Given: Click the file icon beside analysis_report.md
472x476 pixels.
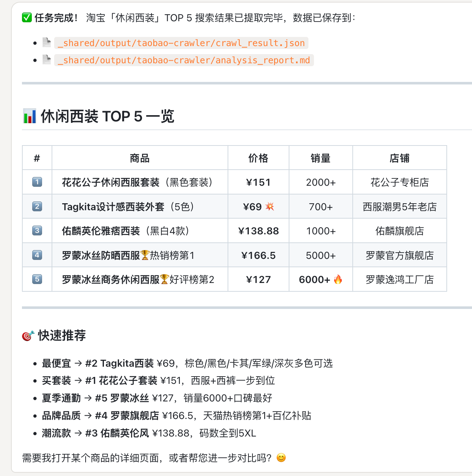Looking at the screenshot, I should pos(46,60).
